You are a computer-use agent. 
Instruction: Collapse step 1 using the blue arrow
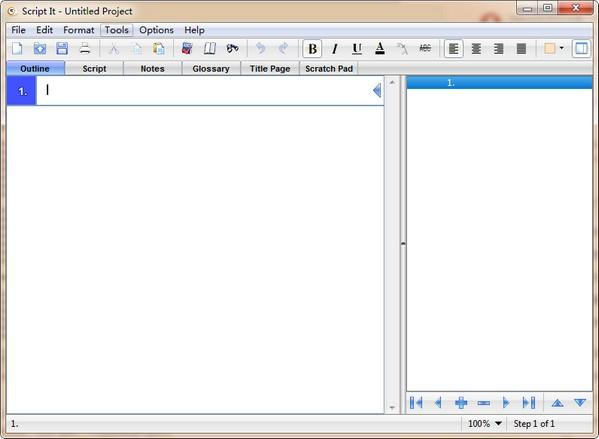point(377,91)
